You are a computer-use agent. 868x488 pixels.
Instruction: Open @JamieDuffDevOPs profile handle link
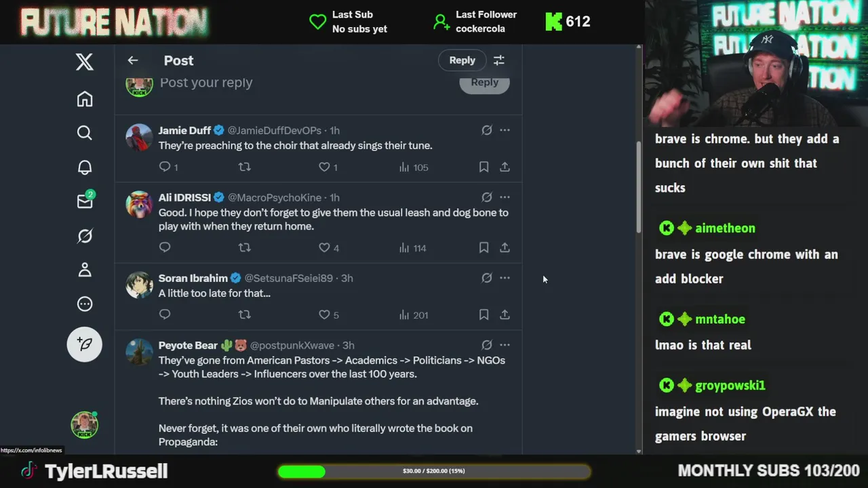(x=274, y=130)
